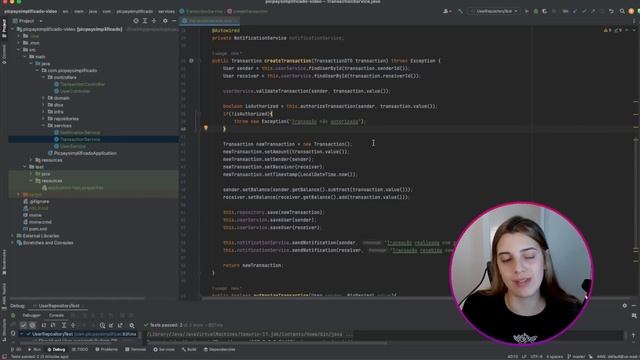
Task: Open the user account dropdown icon
Action: point(447,11)
